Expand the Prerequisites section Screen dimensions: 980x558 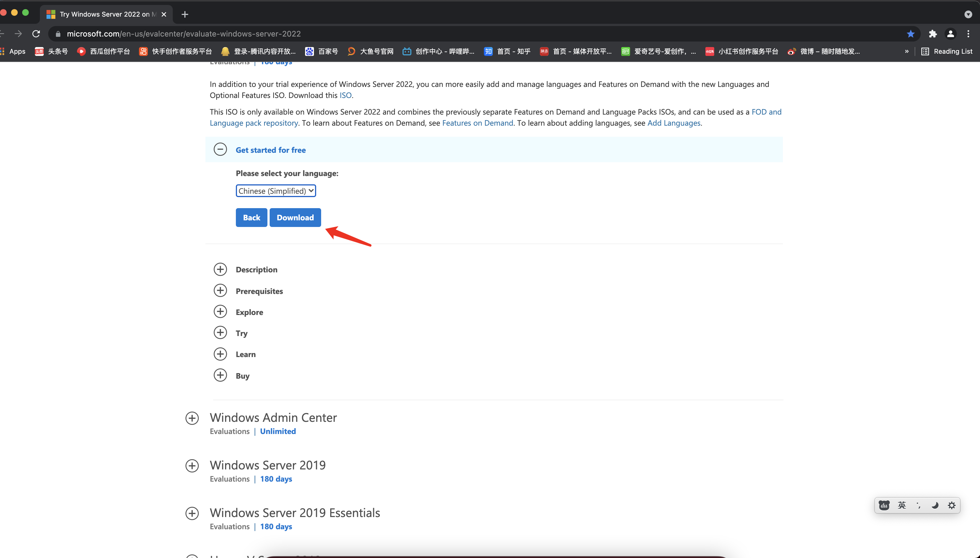pos(220,291)
